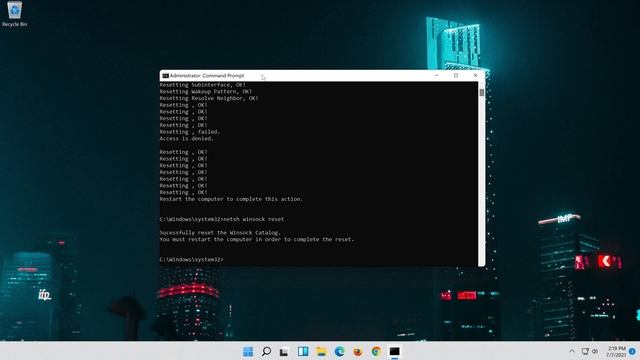Open the Widgets taskbar icon
Image resolution: width=640 pixels, height=360 pixels.
point(303,351)
